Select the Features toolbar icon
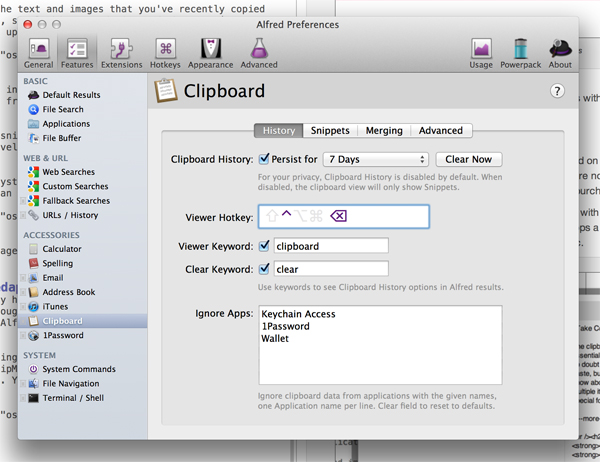 77,53
